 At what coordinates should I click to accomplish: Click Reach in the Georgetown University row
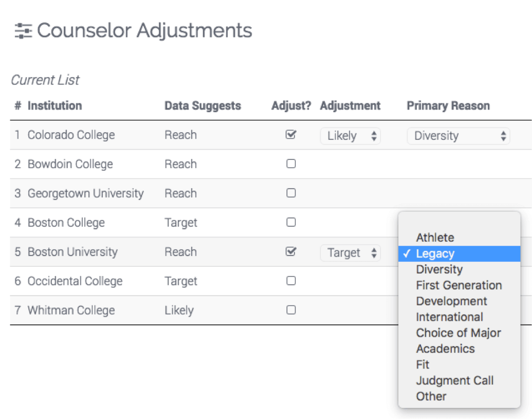click(180, 193)
